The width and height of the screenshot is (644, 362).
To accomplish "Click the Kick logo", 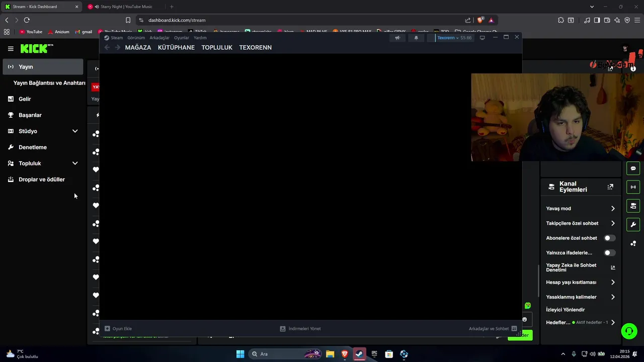I will pos(36,48).
